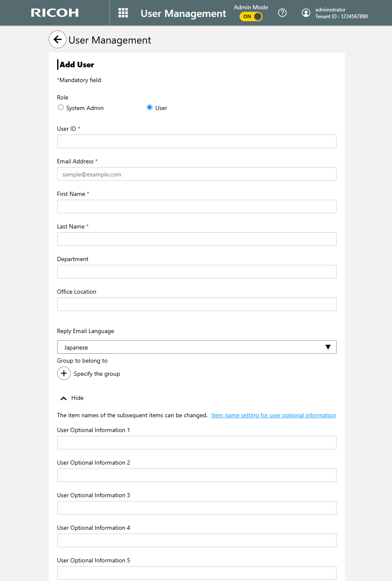Click the back arrow icon
392x581 pixels.
tap(58, 40)
